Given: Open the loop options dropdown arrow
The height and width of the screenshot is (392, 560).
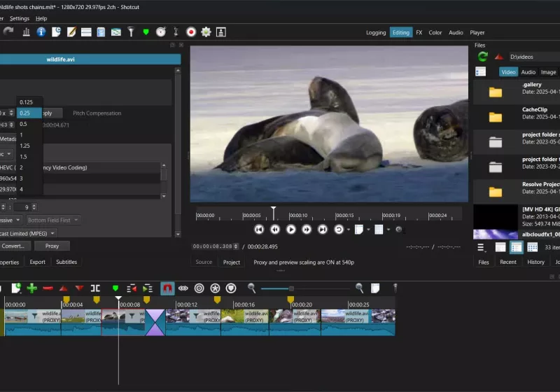Looking at the screenshot, I should click(348, 230).
